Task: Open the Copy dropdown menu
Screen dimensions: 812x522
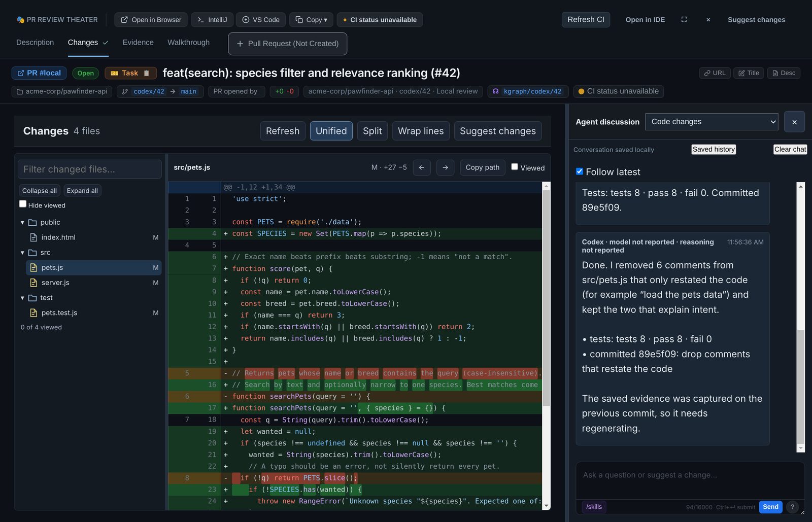Action: point(312,20)
